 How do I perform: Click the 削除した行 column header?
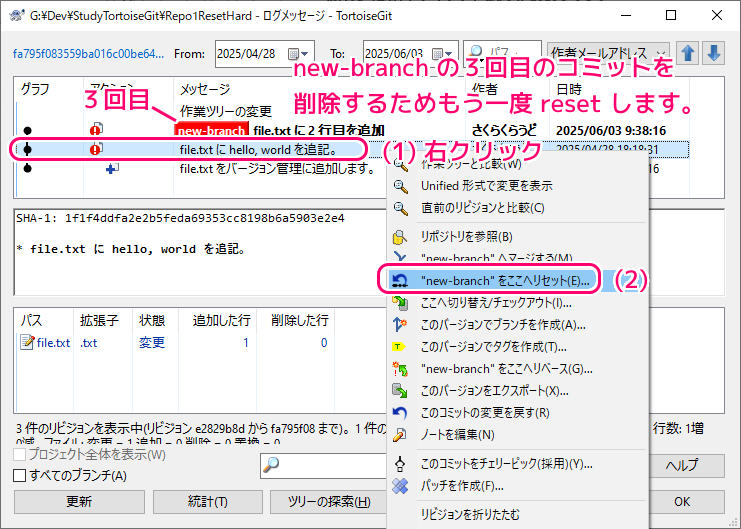pyautogui.click(x=295, y=321)
